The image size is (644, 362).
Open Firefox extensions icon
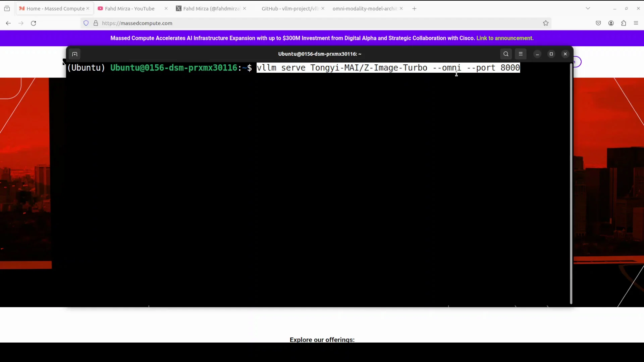click(624, 23)
